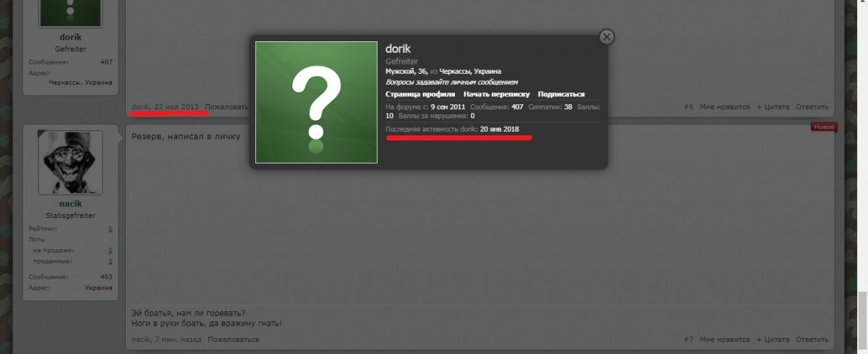Screen dimensions: 868x354
Task: Click 'Вопросы задавайте личным сообщением' status text
Action: (x=451, y=83)
